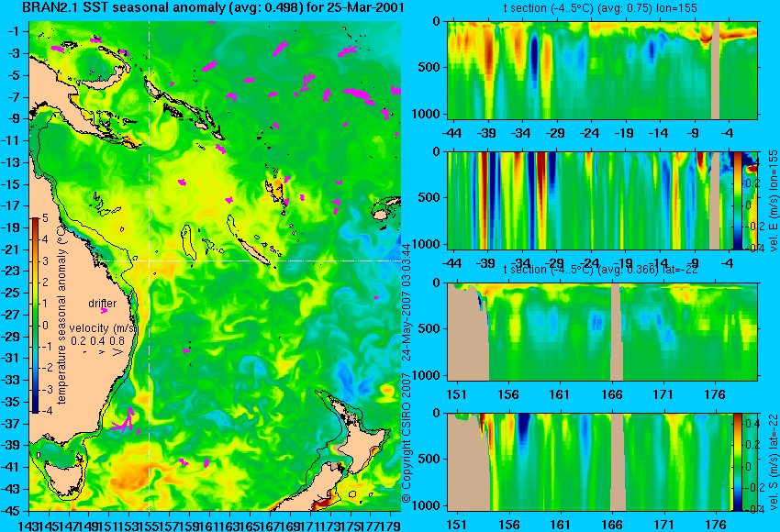This screenshot has width=780, height=532.
Task: Click the BRAN2.1 SST seasonal anomaly title
Action: pos(213,7)
